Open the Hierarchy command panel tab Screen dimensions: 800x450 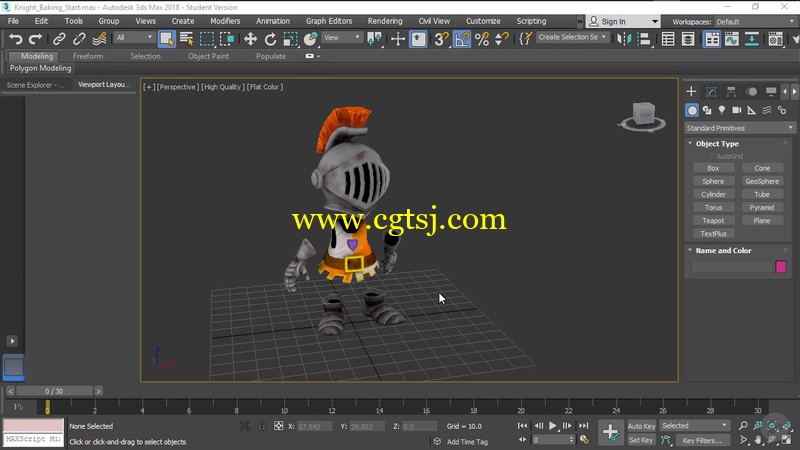(731, 91)
